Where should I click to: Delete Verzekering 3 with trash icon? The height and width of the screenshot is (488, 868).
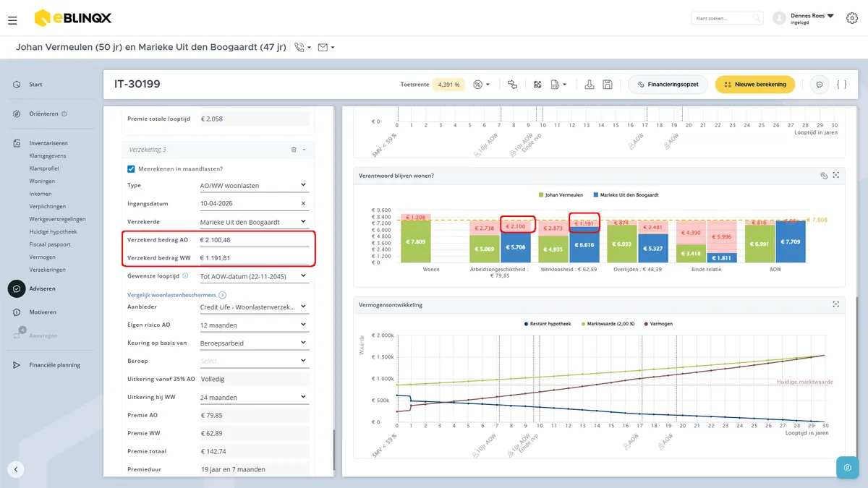[294, 150]
